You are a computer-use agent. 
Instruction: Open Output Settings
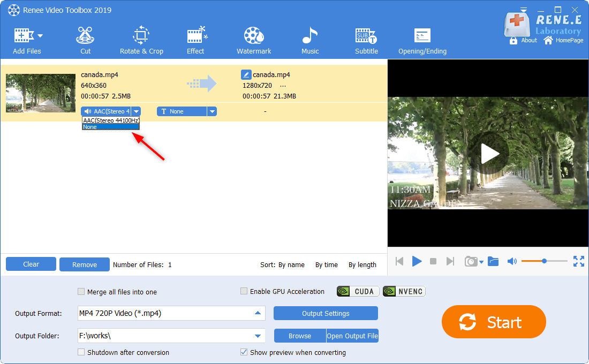[x=326, y=313]
